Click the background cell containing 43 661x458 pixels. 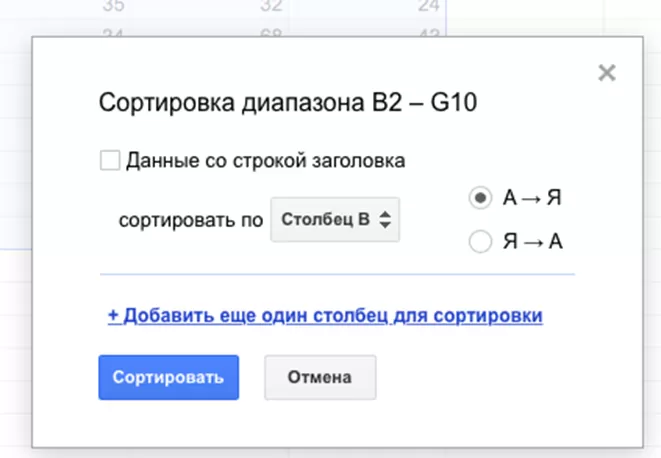tap(429, 31)
